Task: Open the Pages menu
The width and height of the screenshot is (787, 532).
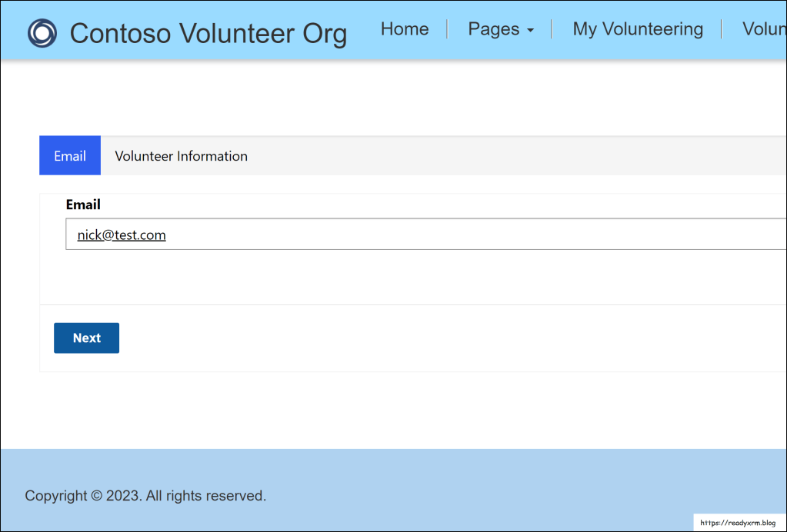Action: click(493, 29)
